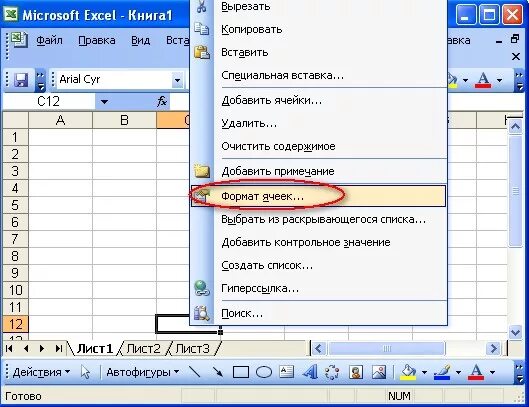Insert picture from file icon
The image size is (529, 407).
tap(379, 372)
